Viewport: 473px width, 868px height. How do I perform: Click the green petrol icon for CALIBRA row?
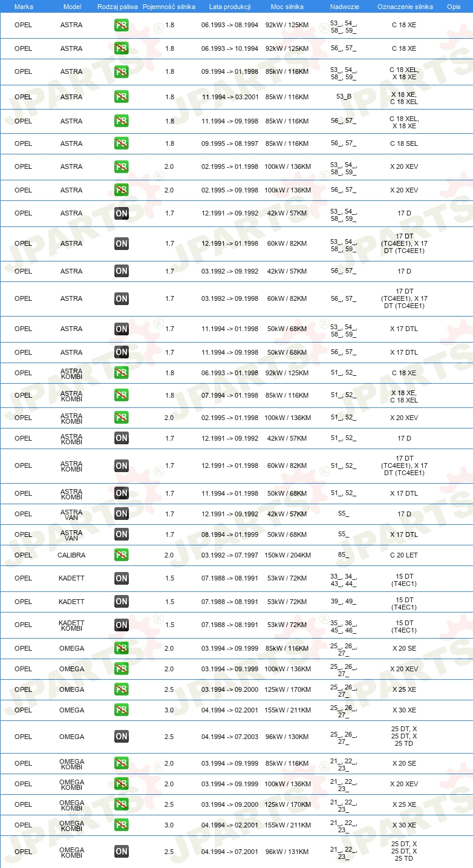[122, 555]
